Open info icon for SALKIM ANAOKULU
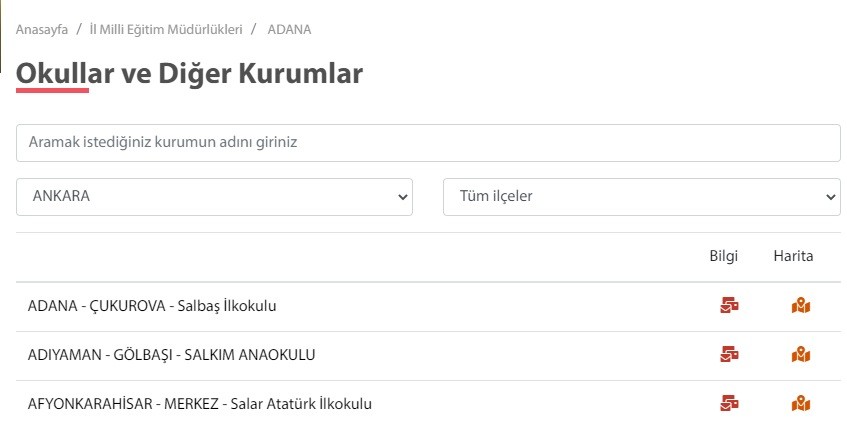The width and height of the screenshot is (847, 428). coord(729,354)
